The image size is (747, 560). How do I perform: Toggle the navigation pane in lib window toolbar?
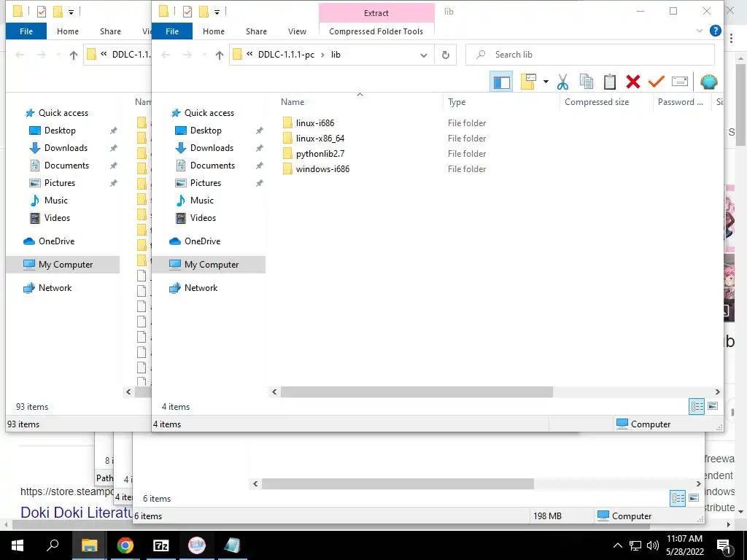501,82
